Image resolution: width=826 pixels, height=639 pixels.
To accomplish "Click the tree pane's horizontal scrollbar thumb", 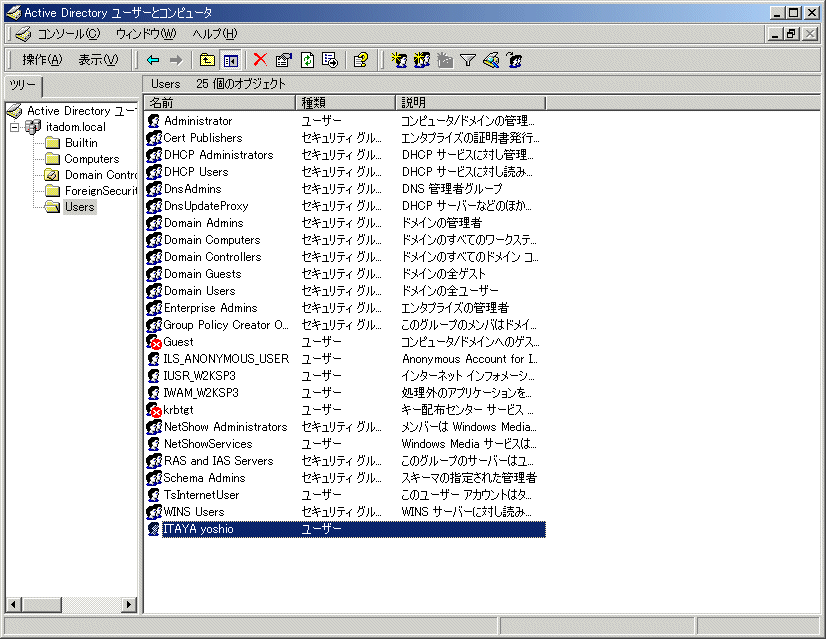I will coord(41,605).
